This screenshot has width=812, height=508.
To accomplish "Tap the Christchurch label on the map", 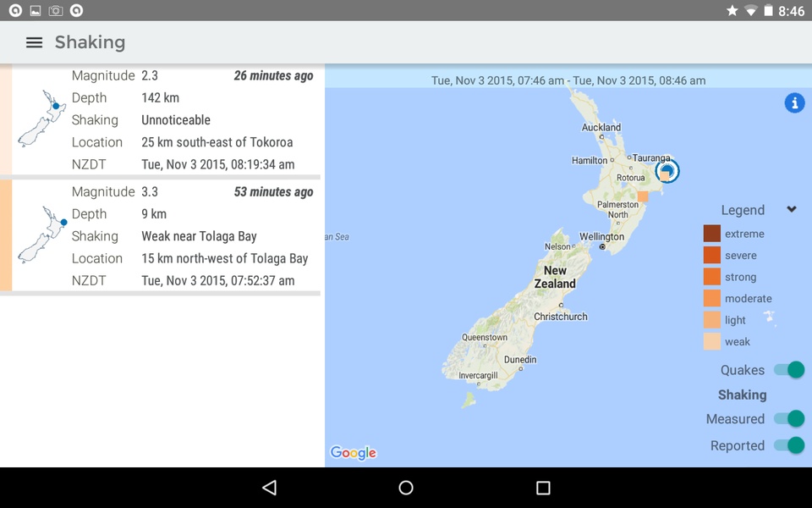I will pyautogui.click(x=561, y=316).
